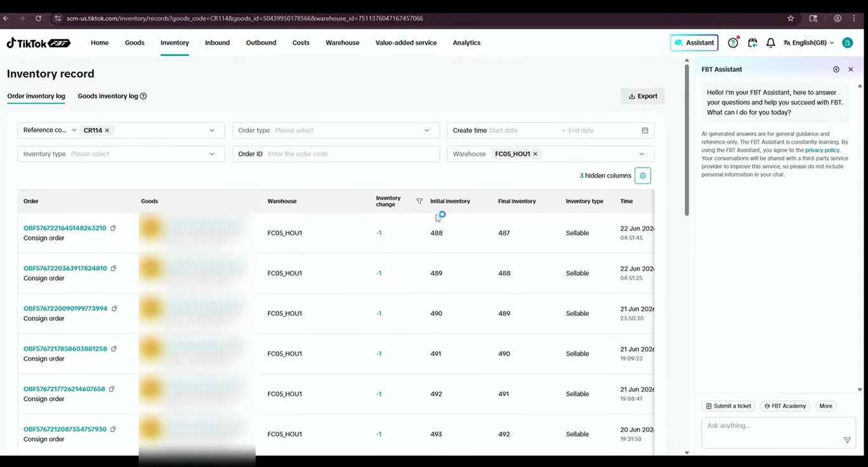Switch to Goods inventory log tab

[107, 96]
